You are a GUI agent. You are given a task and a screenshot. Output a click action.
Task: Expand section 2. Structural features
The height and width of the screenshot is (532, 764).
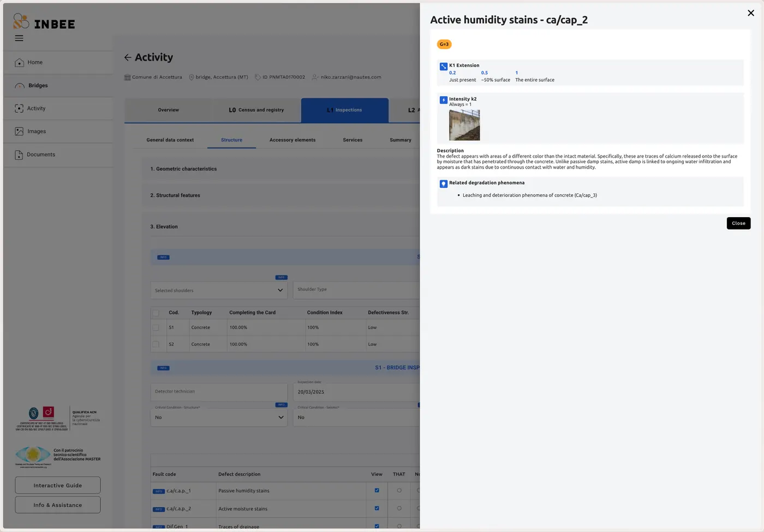tap(281, 195)
